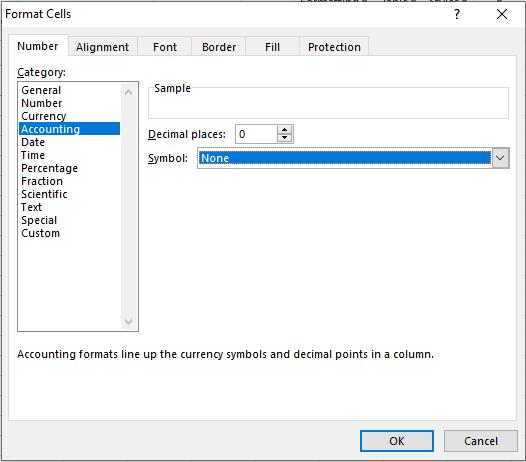The height and width of the screenshot is (462, 526).
Task: Go to the Fill tab
Action: coord(272,47)
